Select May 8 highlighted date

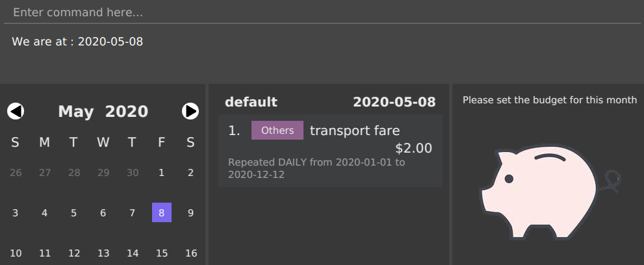pyautogui.click(x=162, y=212)
